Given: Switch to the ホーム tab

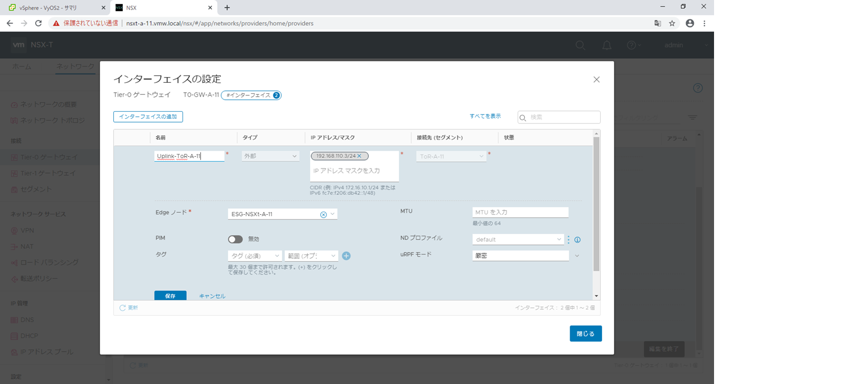Looking at the screenshot, I should point(22,66).
